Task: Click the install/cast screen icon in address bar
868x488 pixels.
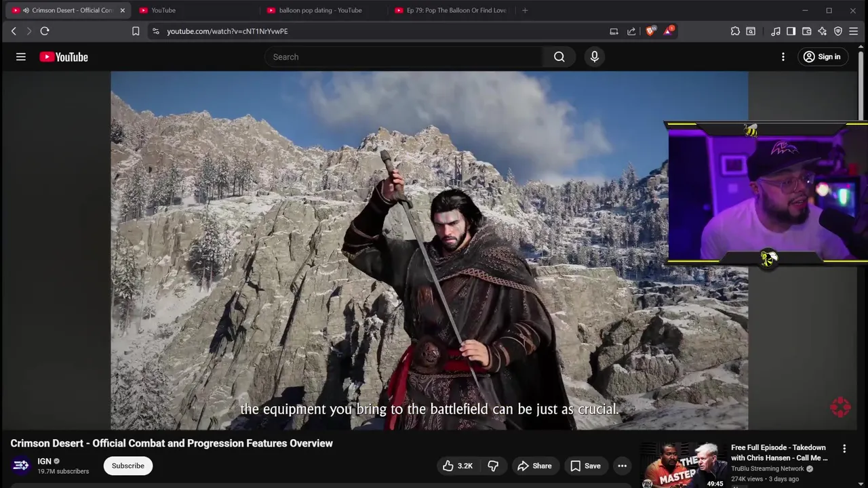Action: click(614, 31)
